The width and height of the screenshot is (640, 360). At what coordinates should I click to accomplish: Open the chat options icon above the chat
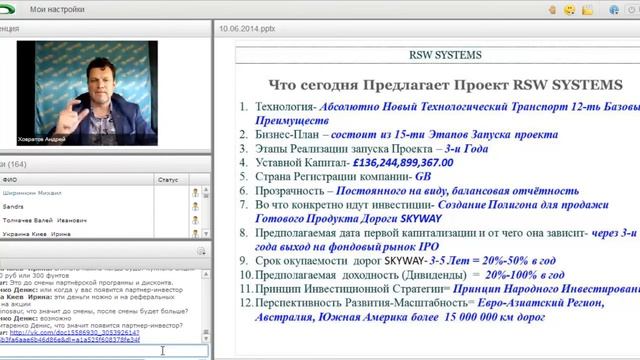pyautogui.click(x=201, y=251)
